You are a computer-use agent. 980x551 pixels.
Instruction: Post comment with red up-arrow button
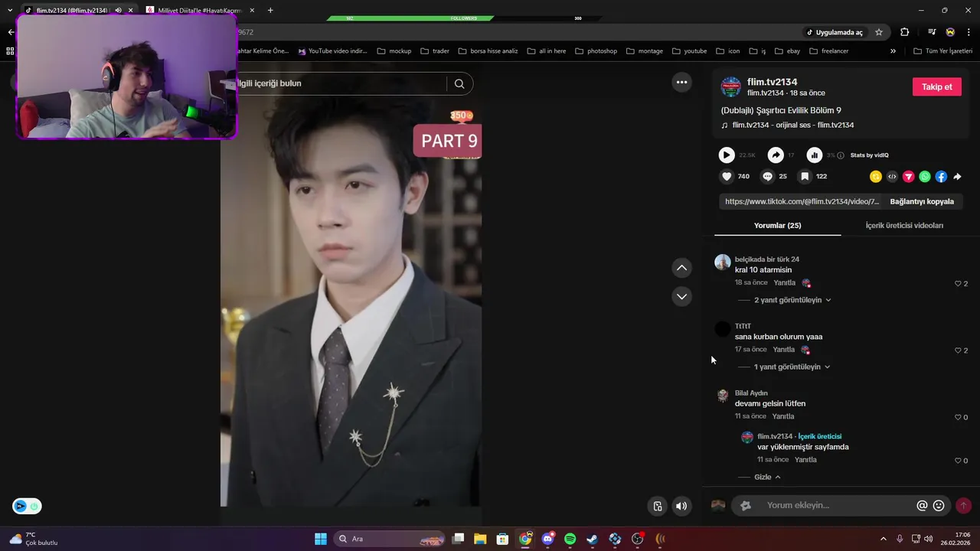pos(963,506)
